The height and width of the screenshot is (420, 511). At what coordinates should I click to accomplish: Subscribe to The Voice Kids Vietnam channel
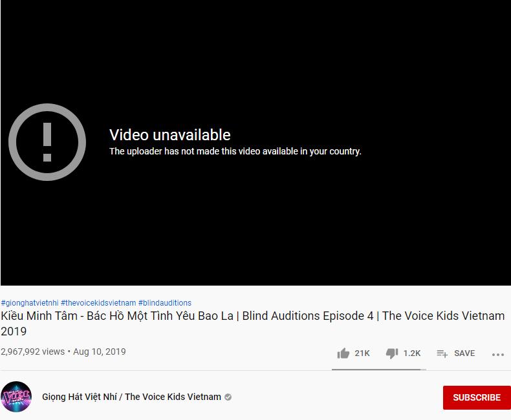(477, 397)
